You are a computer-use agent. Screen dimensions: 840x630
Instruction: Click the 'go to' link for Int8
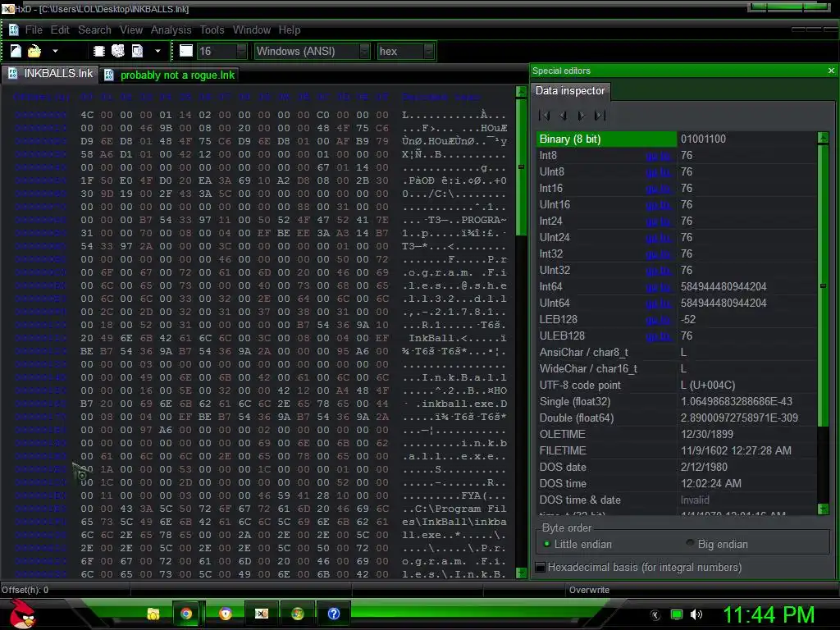tap(658, 155)
